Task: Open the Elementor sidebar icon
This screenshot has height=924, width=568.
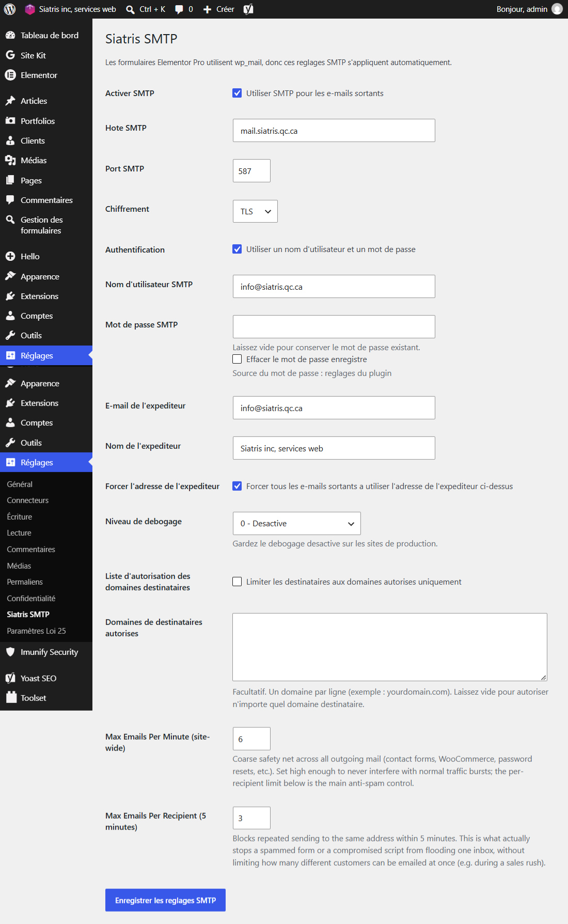Action: click(10, 75)
